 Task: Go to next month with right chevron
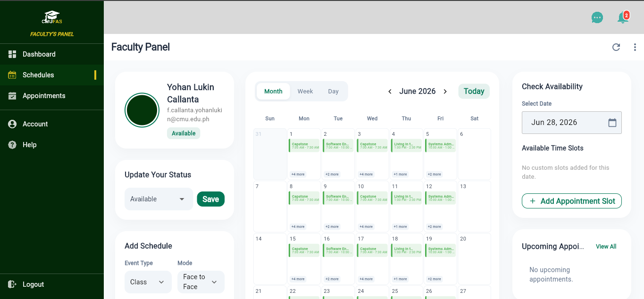[445, 91]
